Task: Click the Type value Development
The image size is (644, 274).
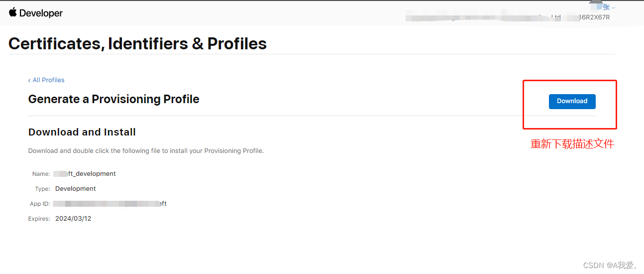Action: [x=76, y=189]
